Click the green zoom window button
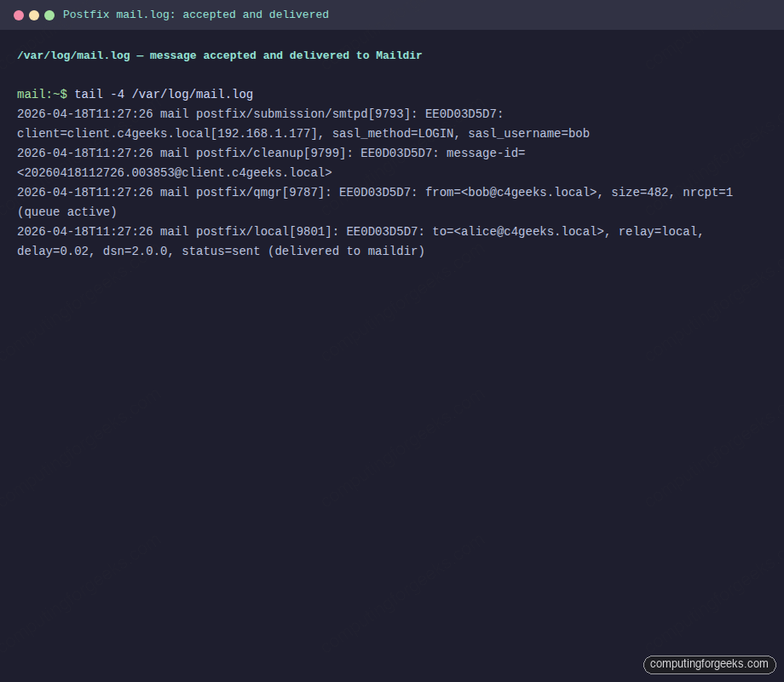This screenshot has width=784, height=682. [49, 14]
